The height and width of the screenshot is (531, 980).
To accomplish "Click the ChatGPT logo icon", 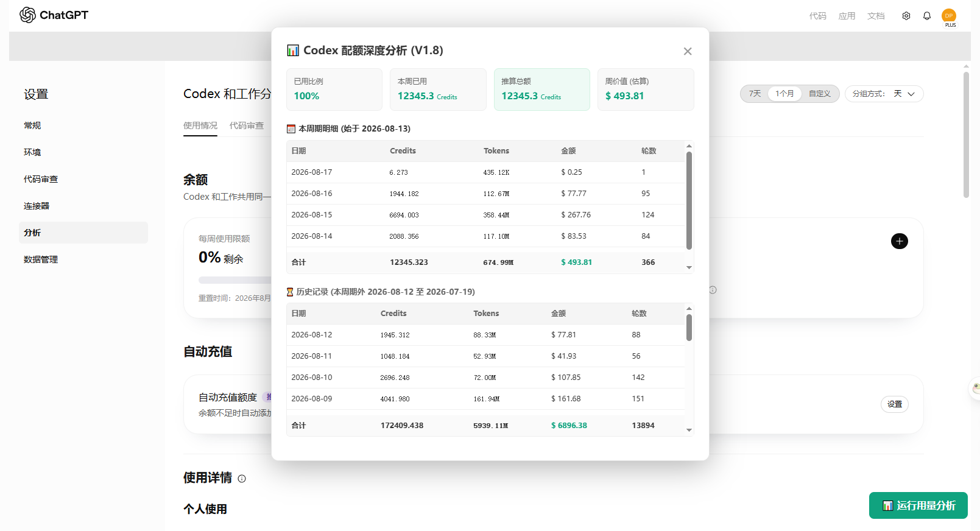I will pyautogui.click(x=27, y=15).
